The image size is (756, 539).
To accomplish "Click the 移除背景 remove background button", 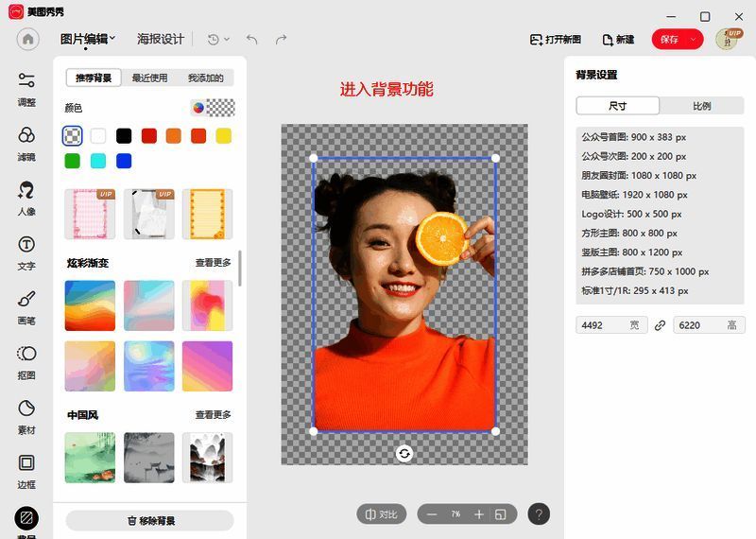I will pyautogui.click(x=150, y=521).
